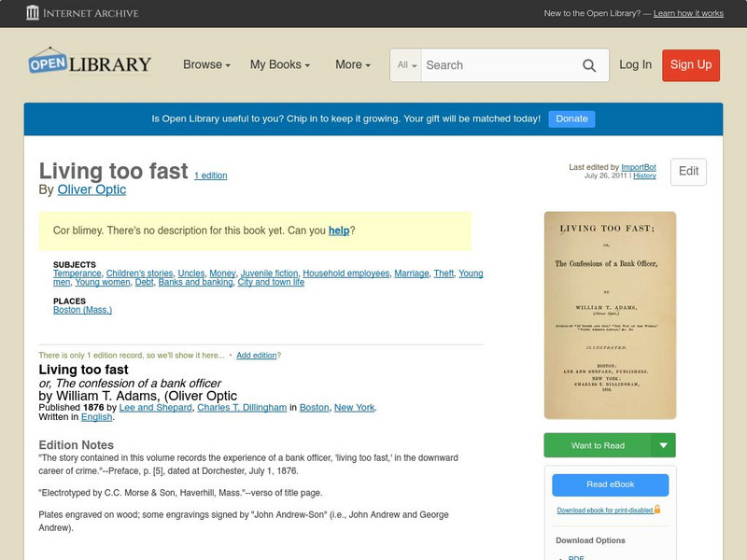Click the Boston (Mass.) places link

81,311
